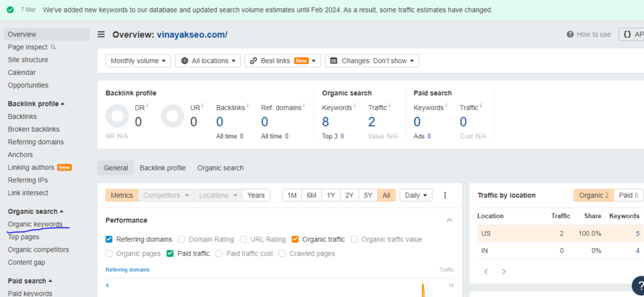Enable the Domain Rating checkbox
This screenshot has width=644, height=297.
[x=181, y=240]
